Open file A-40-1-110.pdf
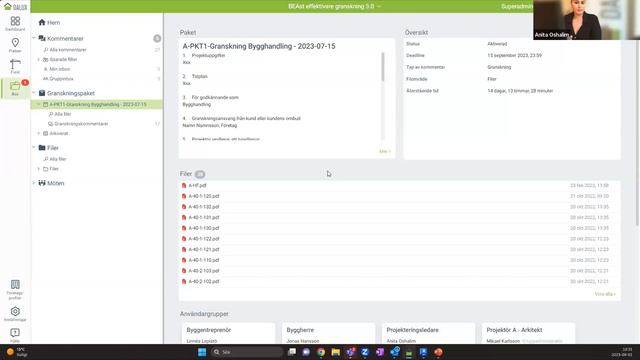This screenshot has height=360, width=640. click(x=204, y=260)
